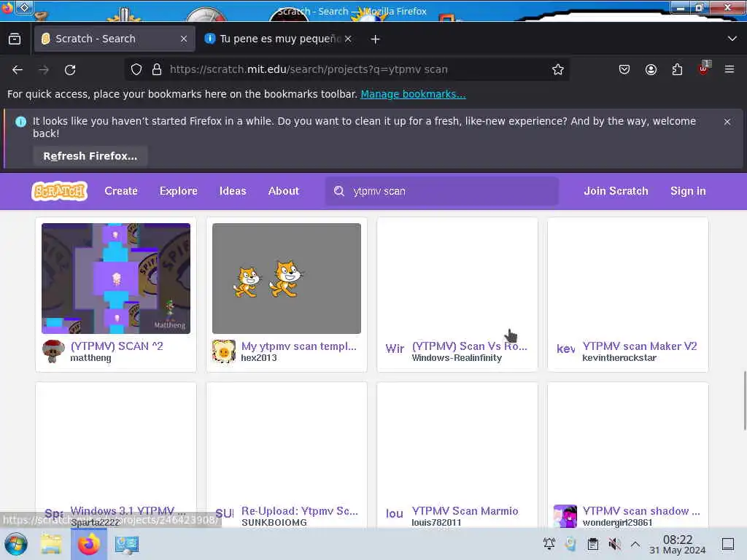Image resolution: width=747 pixels, height=560 pixels.
Task: Open the (YTPMV) SCAN ^2 title link
Action: click(117, 346)
